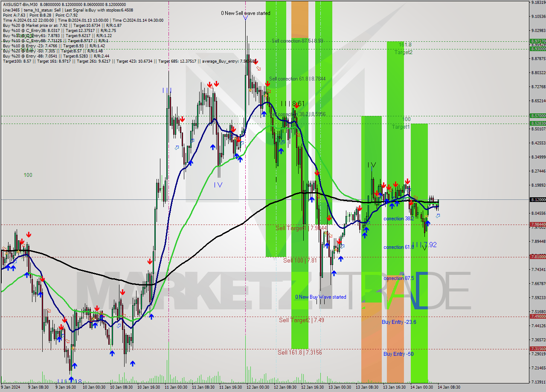This screenshot has height=392, width=546.
Task: Click the red 7.81000 price tag
Action: click(x=537, y=257)
